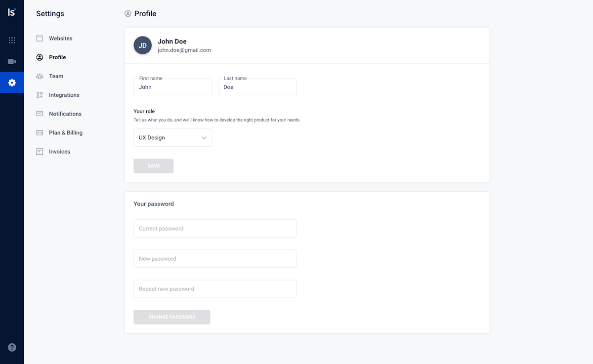Image resolution: width=593 pixels, height=364 pixels.
Task: Click into the Last name field
Action: [x=257, y=87]
